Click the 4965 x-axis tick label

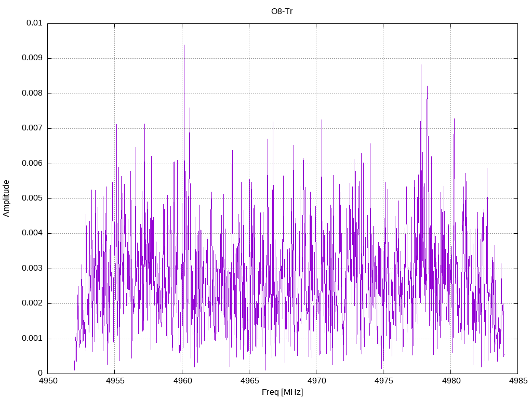[249, 381]
